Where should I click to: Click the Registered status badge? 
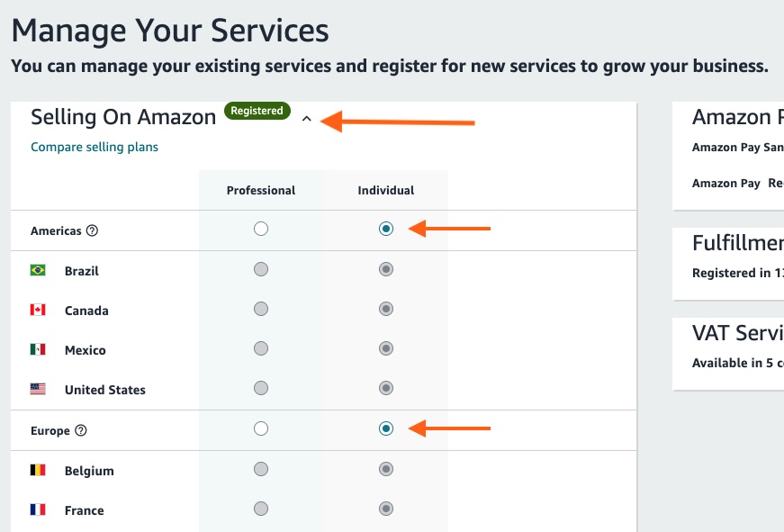[257, 111]
